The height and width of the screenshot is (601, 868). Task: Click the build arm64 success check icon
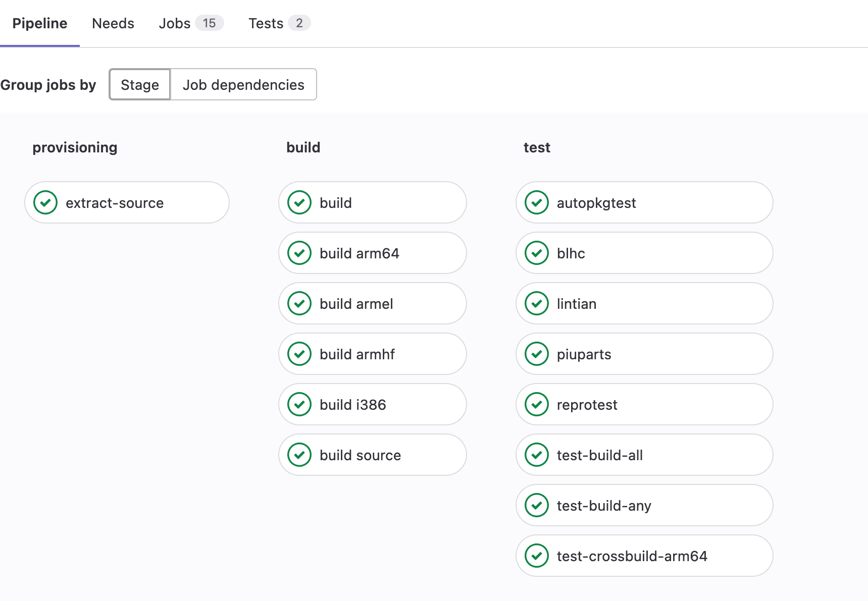(299, 253)
